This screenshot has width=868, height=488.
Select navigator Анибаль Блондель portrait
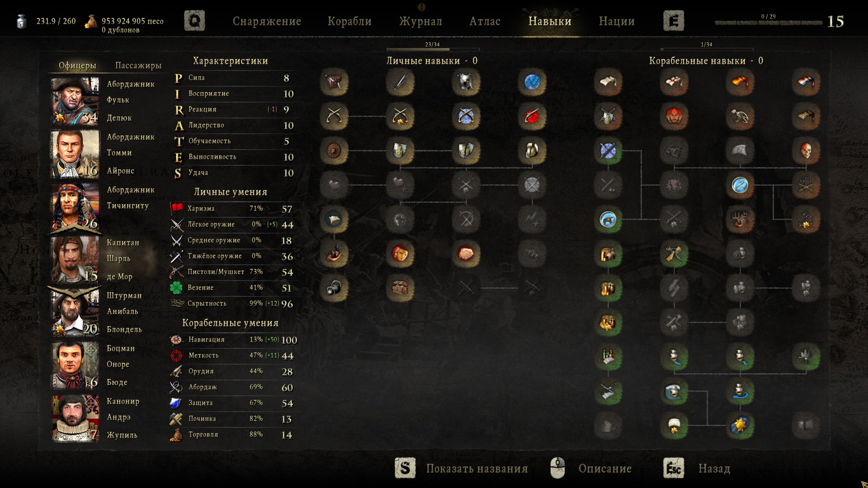pos(75,313)
